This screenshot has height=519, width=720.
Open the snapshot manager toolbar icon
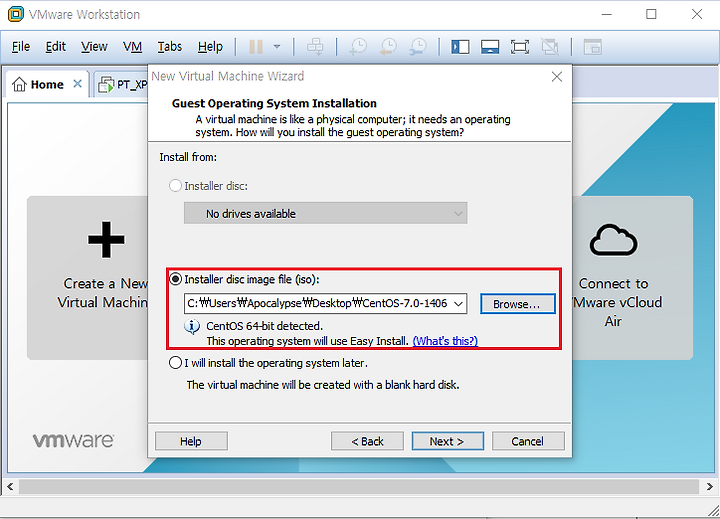point(418,47)
